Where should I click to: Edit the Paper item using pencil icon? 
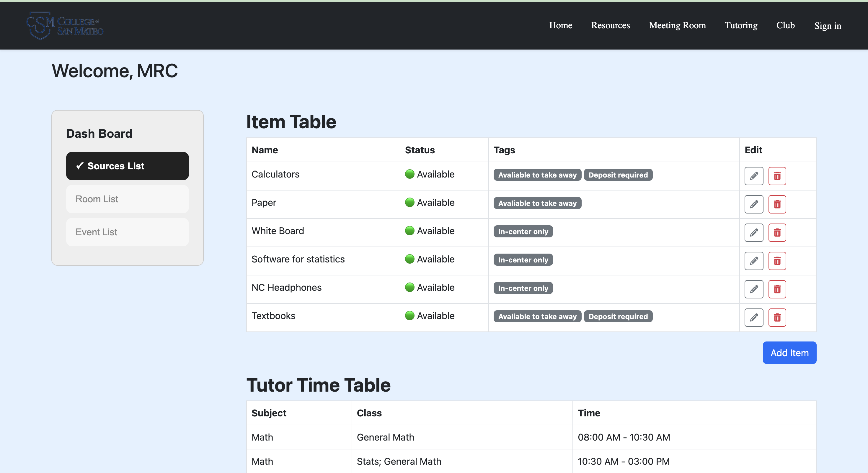[x=754, y=204]
